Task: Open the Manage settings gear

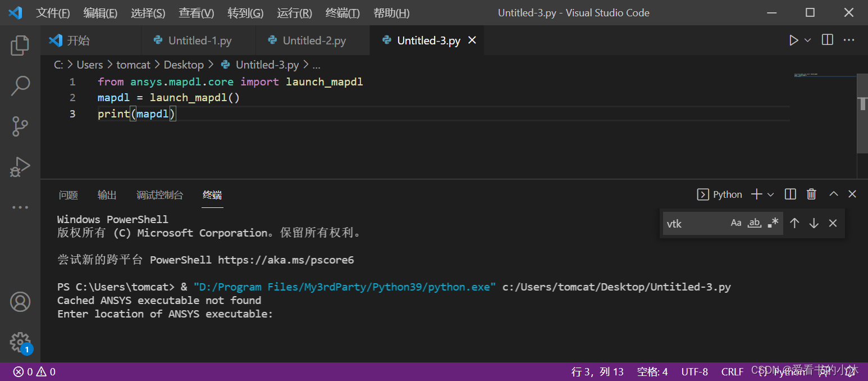Action: click(x=20, y=342)
